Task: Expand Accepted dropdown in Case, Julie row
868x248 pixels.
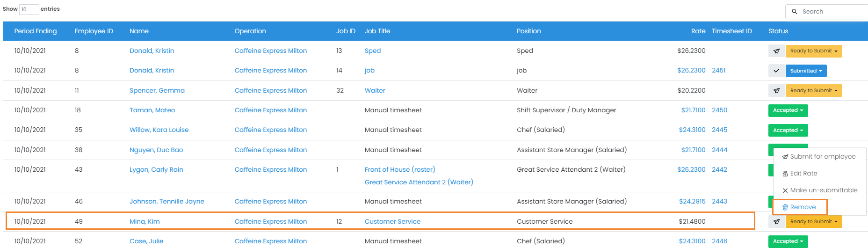Action: coord(788,241)
